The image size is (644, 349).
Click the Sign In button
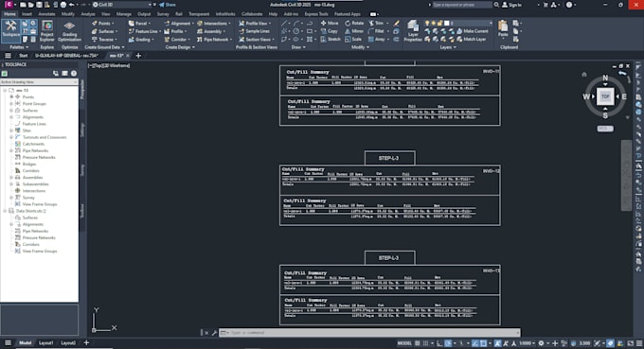click(512, 5)
